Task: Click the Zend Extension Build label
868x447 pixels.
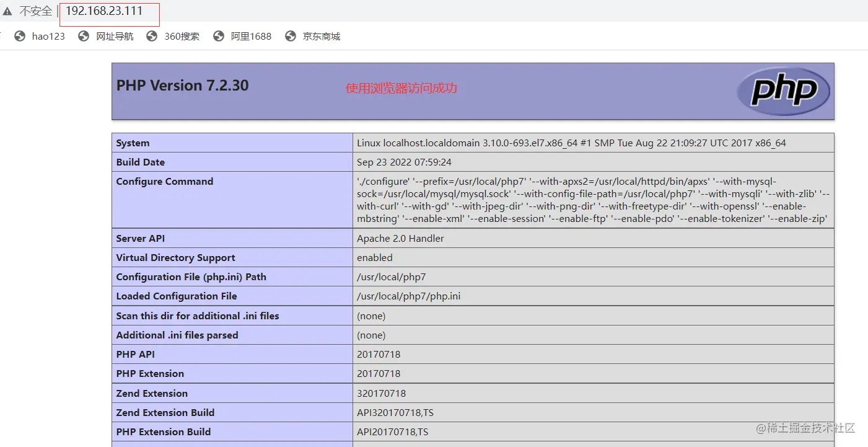Action: 165,412
